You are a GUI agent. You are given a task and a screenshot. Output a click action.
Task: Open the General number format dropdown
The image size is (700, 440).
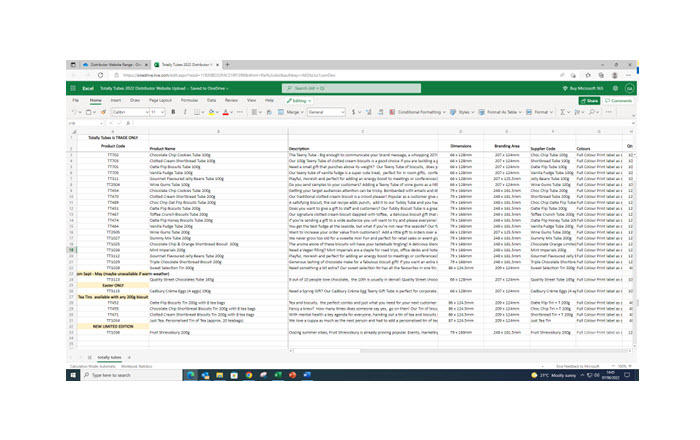(x=326, y=112)
